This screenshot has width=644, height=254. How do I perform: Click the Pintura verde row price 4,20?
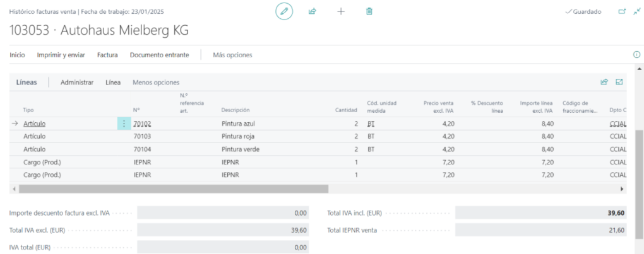(448, 149)
